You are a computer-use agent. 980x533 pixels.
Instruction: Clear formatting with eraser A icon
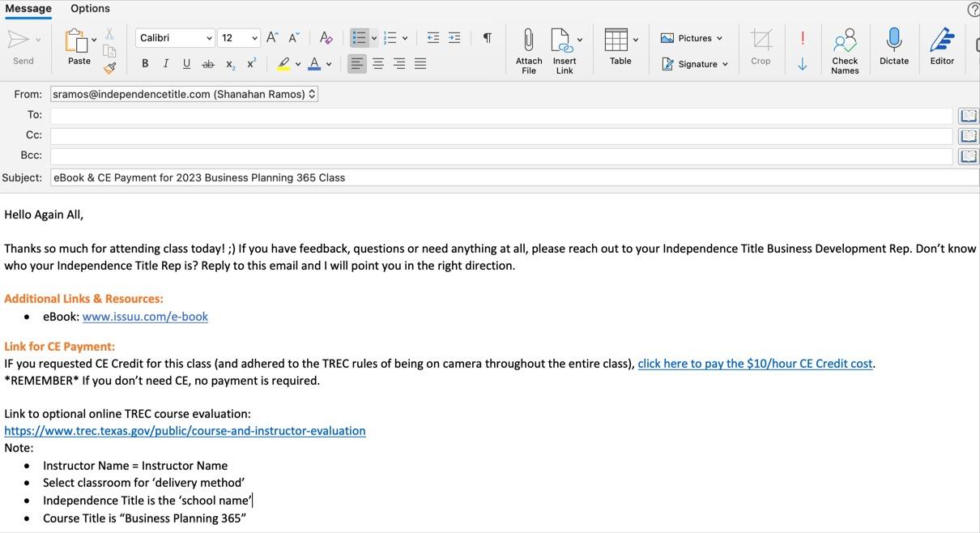pyautogui.click(x=326, y=38)
